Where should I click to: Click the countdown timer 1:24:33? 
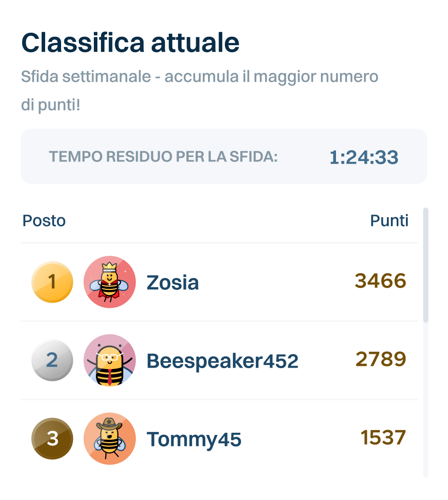tap(364, 157)
